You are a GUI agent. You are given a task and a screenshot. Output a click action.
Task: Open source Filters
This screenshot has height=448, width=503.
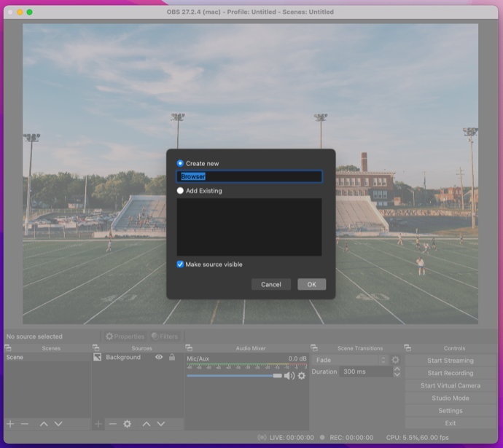pyautogui.click(x=165, y=337)
